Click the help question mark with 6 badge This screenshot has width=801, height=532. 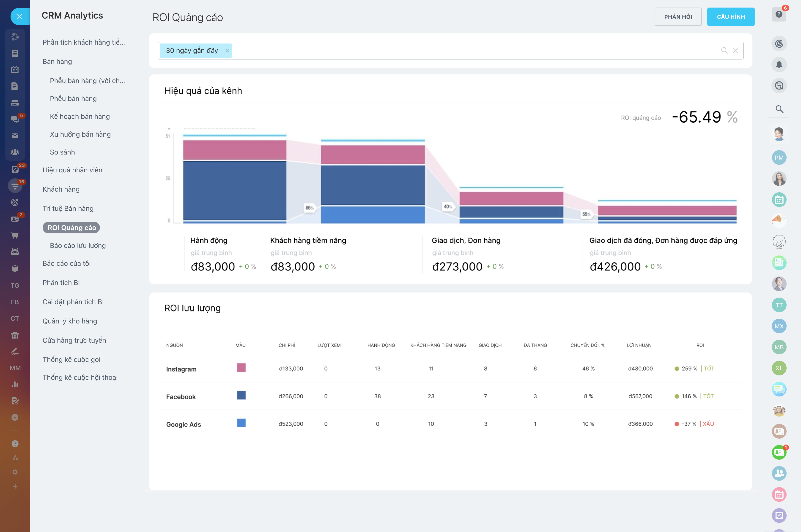coord(779,14)
